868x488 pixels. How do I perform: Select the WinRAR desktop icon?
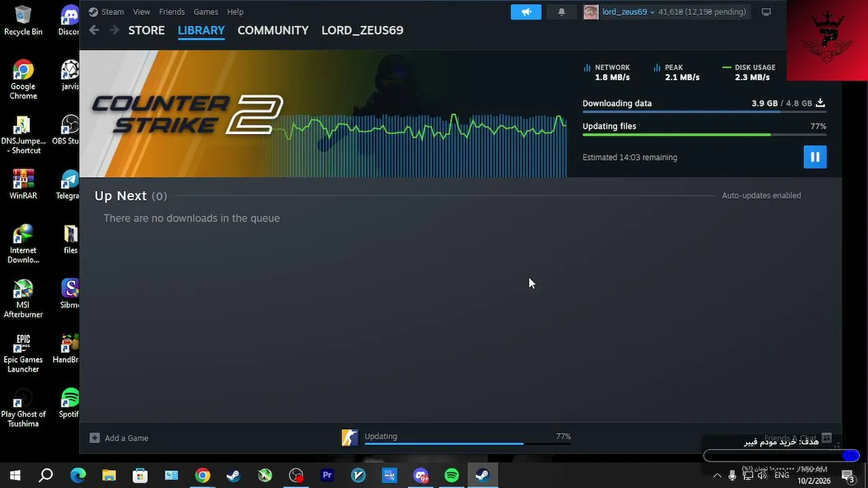click(23, 184)
